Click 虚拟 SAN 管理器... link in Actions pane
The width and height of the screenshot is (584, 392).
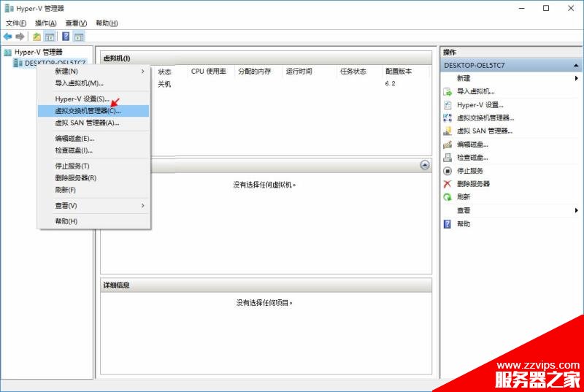[485, 131]
